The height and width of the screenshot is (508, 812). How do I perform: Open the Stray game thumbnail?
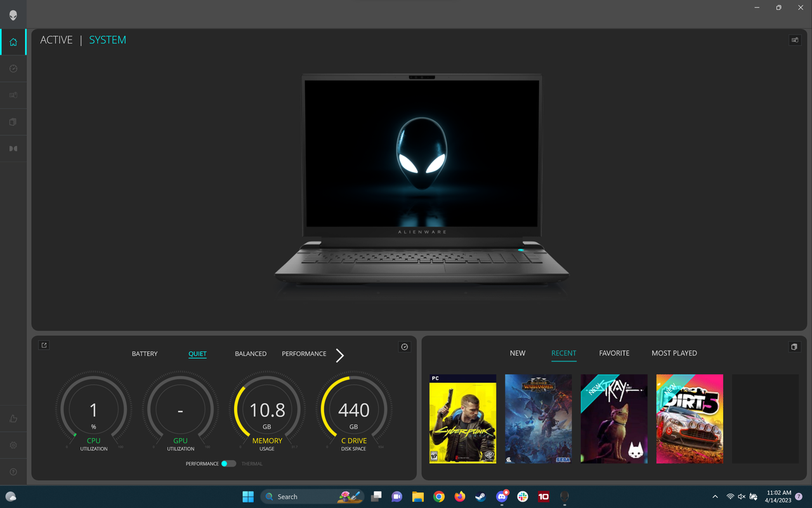coord(614,418)
